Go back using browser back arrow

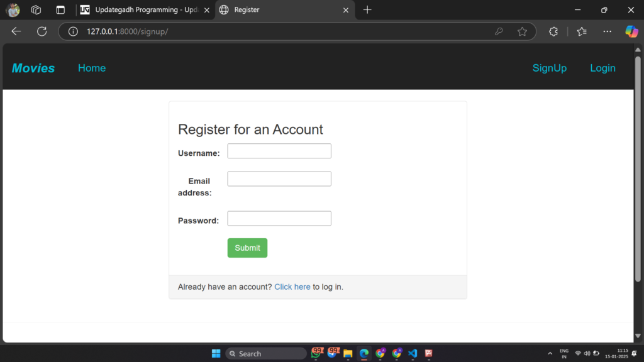click(x=16, y=31)
